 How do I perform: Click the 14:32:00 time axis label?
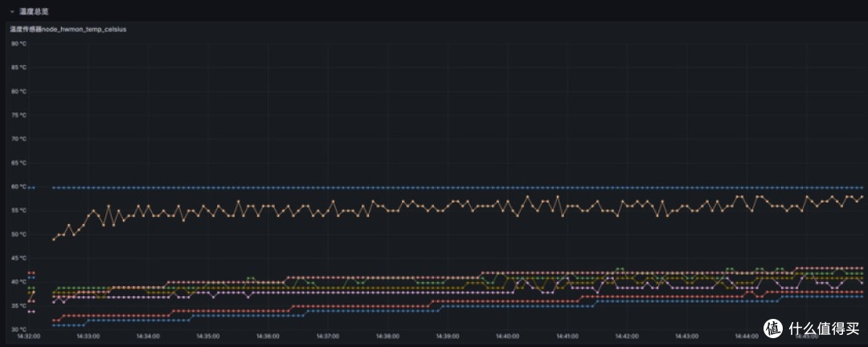tap(28, 336)
